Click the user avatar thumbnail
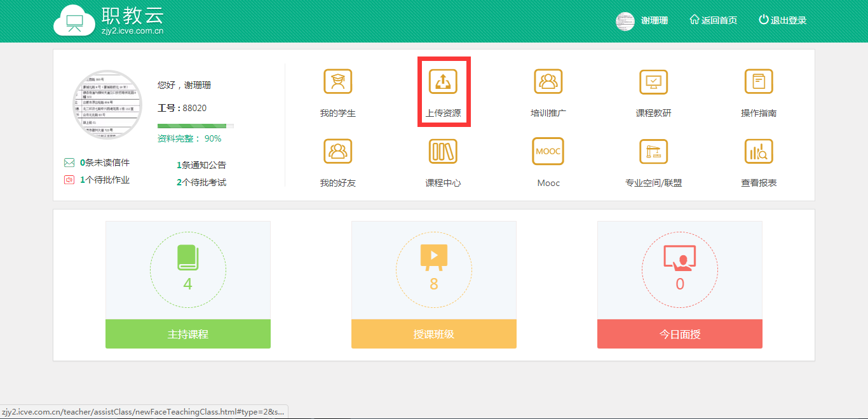868x419 pixels. click(625, 21)
